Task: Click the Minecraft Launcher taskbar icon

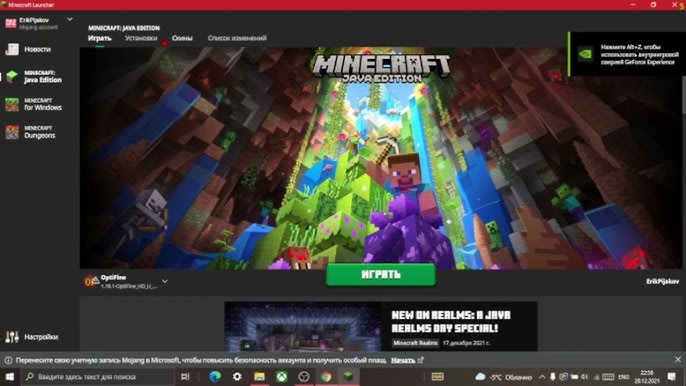Action: tap(348, 376)
